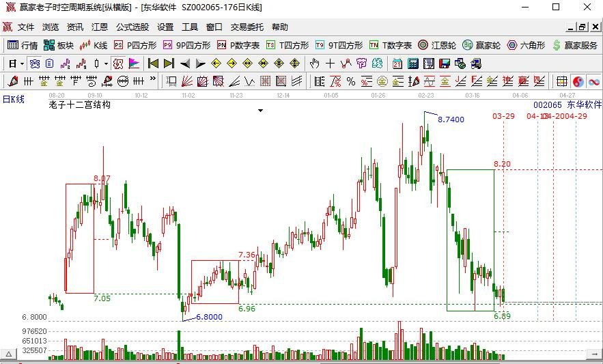This screenshot has height=364, width=603.
Task: Select the hand pan tool
Action: click(315, 64)
